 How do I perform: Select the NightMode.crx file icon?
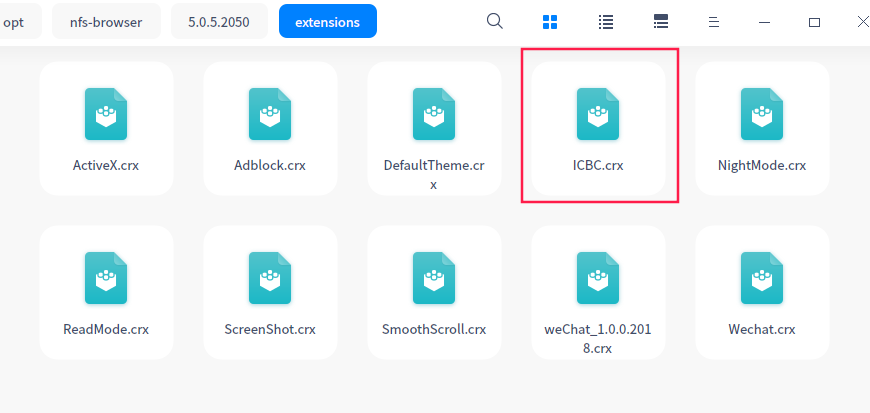762,114
